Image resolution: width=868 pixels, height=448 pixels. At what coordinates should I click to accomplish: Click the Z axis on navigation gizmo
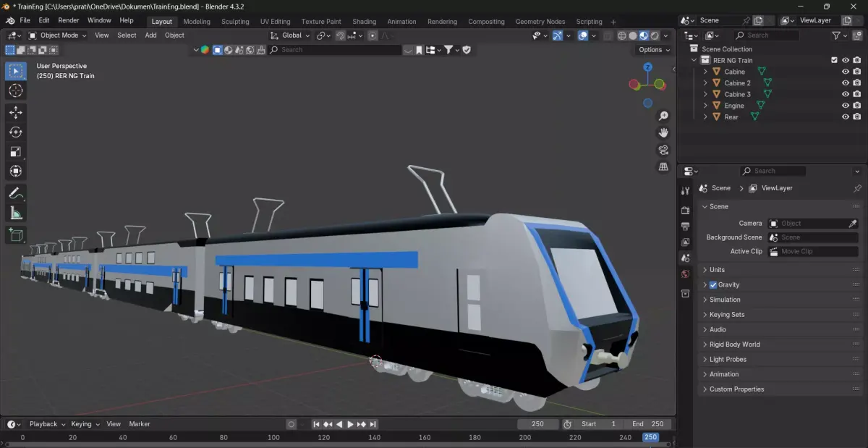[648, 67]
